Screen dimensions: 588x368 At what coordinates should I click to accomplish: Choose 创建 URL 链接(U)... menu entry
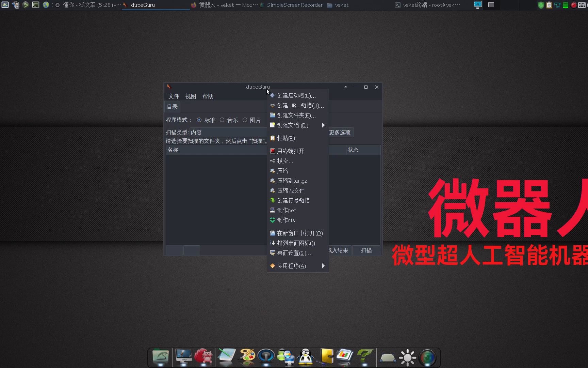(x=298, y=106)
